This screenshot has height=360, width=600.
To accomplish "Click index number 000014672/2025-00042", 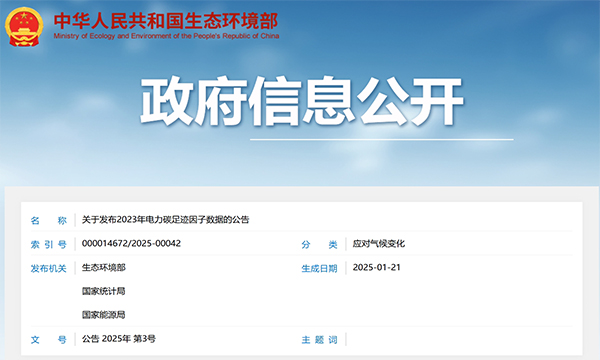I will point(131,243).
